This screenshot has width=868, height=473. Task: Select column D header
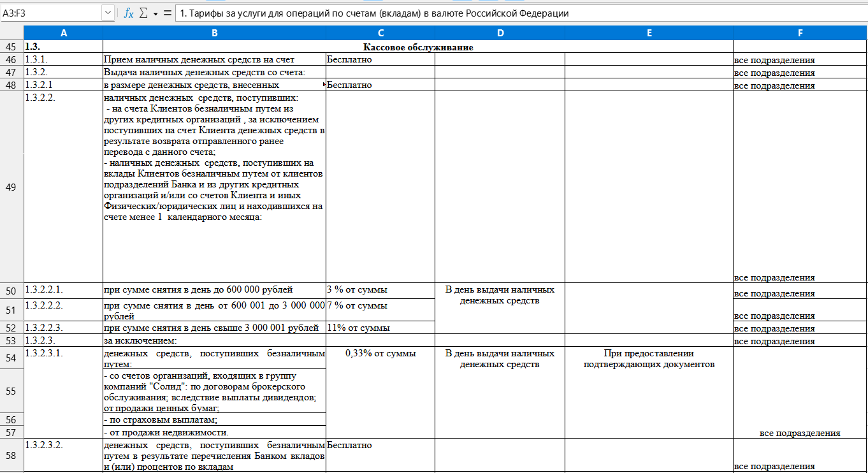[x=500, y=33]
